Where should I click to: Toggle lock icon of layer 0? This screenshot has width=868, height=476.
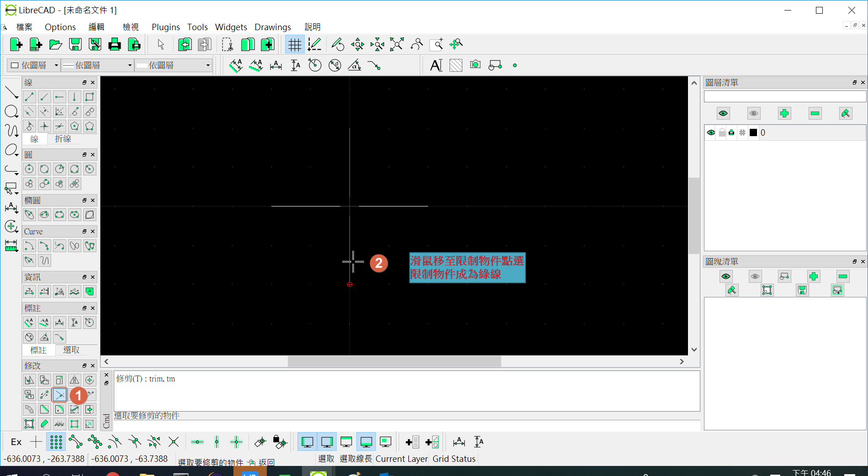pyautogui.click(x=722, y=132)
